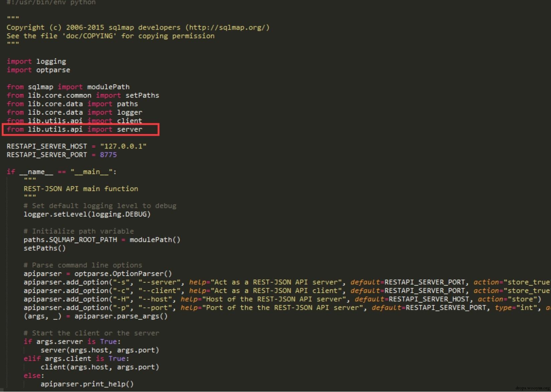Click the setPaths() call
Image resolution: width=551 pixels, height=392 pixels.
[x=45, y=248]
